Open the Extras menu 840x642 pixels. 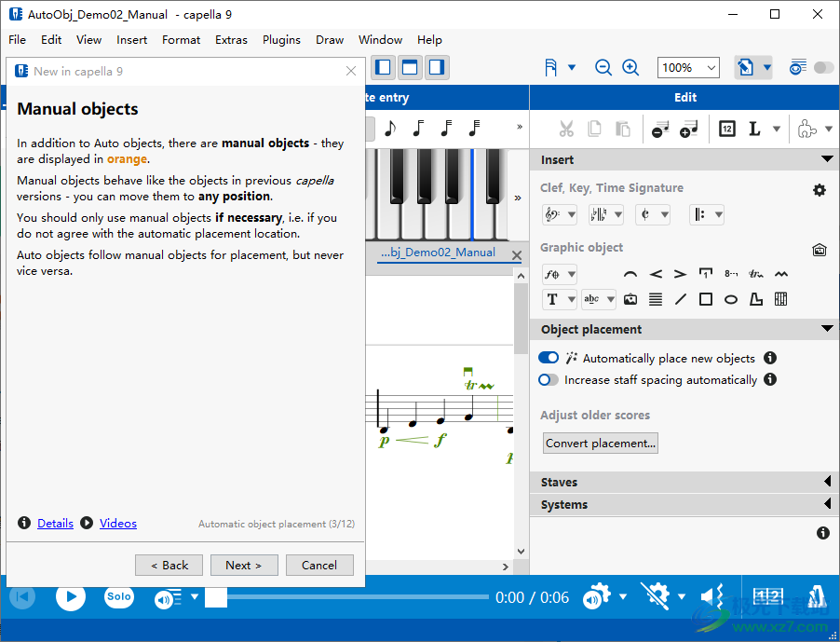(231, 40)
